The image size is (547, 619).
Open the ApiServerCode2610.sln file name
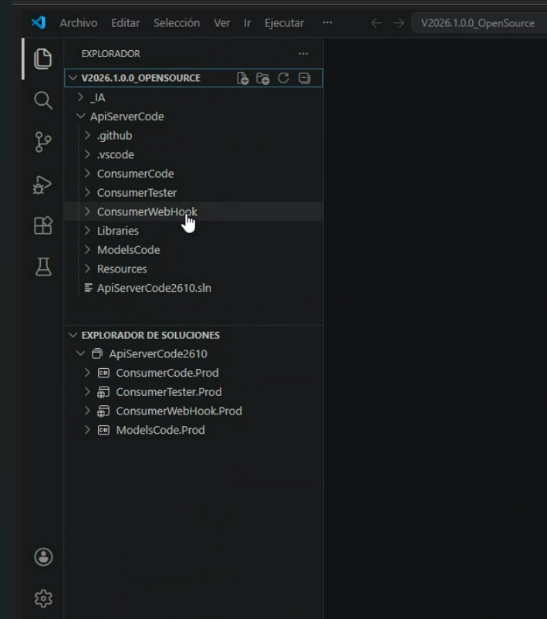[154, 288]
